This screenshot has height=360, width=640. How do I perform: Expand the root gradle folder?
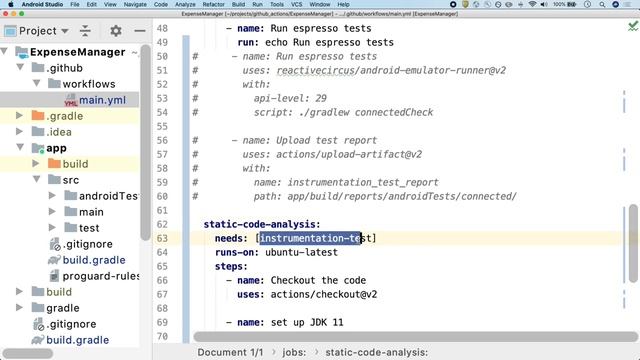(x=19, y=307)
